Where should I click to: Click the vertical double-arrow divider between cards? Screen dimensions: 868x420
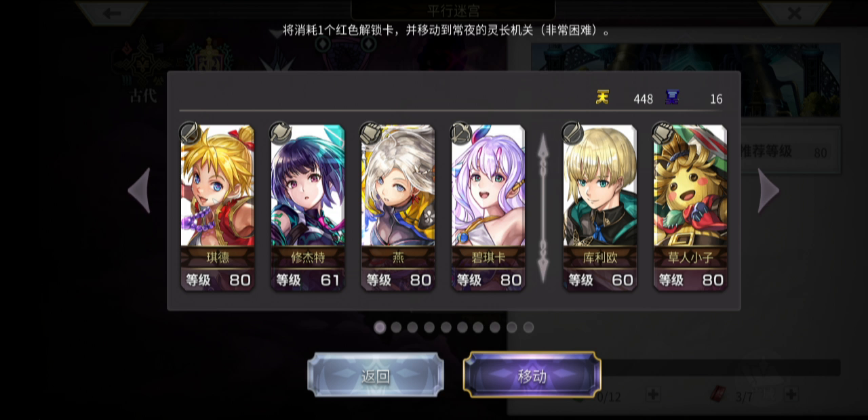coord(542,208)
